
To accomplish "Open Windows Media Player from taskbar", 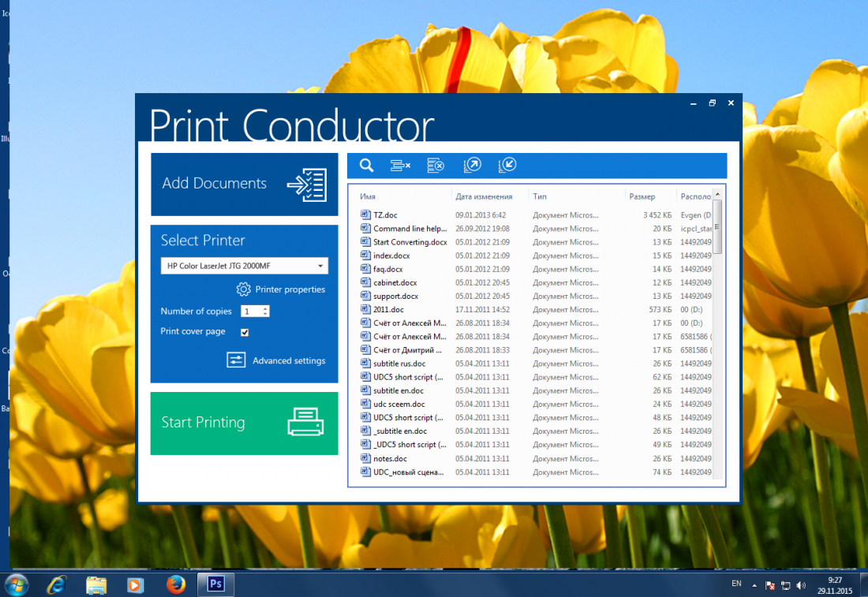I will coord(136,585).
